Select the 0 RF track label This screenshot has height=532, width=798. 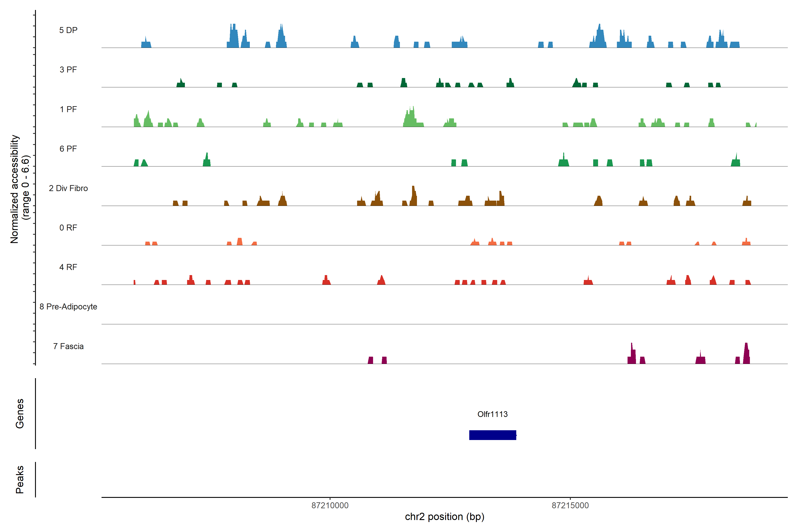[x=68, y=228]
